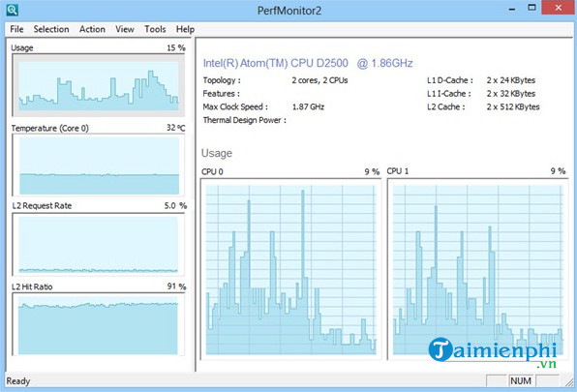Open the Tools menu
The width and height of the screenshot is (577, 392).
point(155,29)
